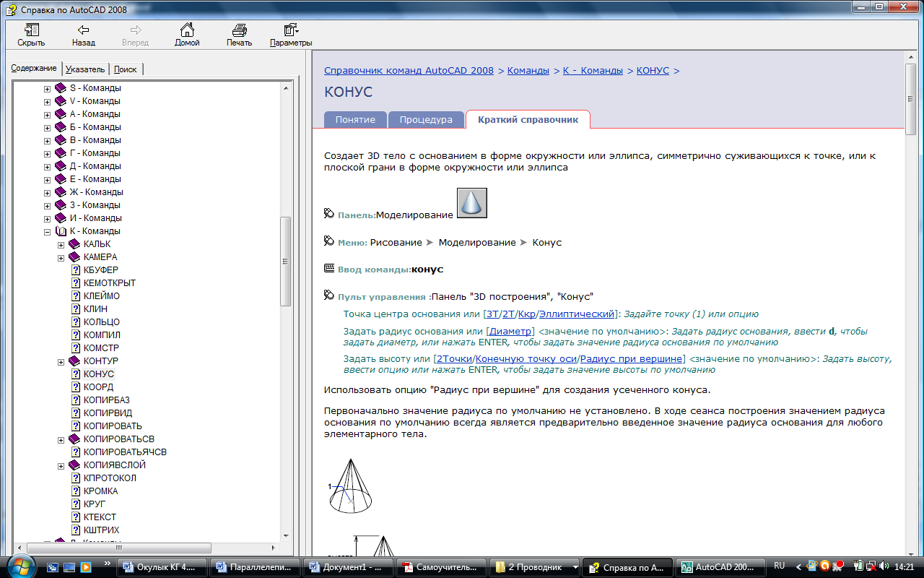924x578 pixels.
Task: Expand the КОПИЯВСЛОЙ subtree
Action: [x=61, y=465]
